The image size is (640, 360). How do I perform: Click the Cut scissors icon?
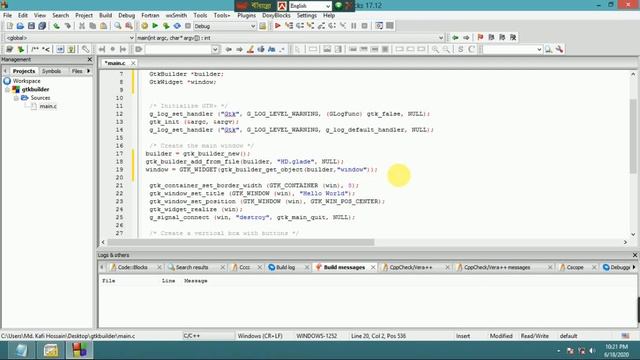pyautogui.click(x=82, y=26)
